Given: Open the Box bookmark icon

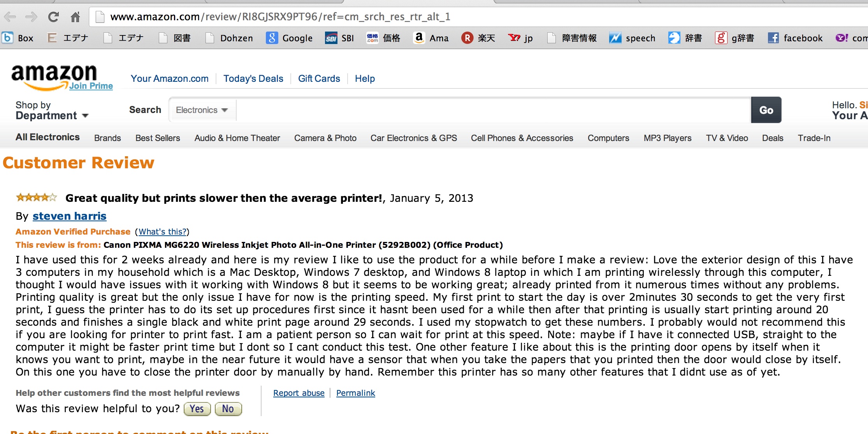Looking at the screenshot, I should click(7, 38).
